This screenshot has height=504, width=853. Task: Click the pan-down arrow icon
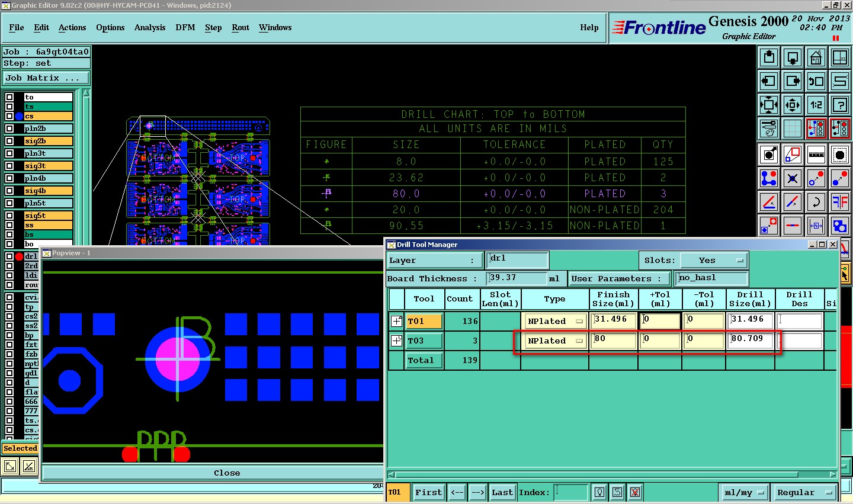pos(793,57)
